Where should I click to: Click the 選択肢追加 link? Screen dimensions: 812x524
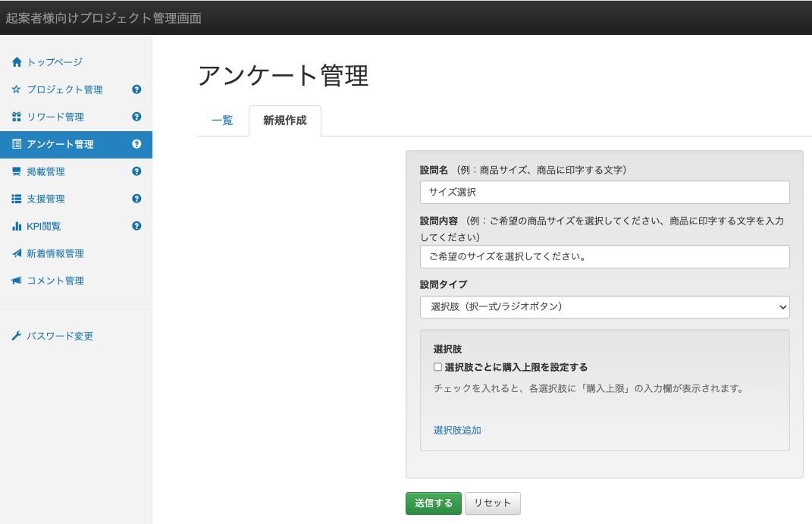point(457,430)
